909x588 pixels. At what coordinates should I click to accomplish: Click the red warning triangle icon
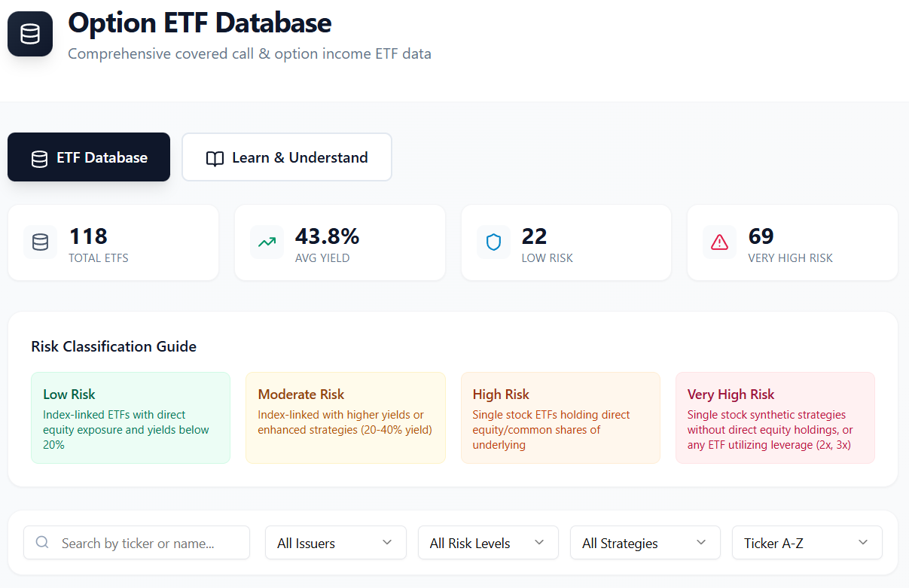tap(720, 242)
